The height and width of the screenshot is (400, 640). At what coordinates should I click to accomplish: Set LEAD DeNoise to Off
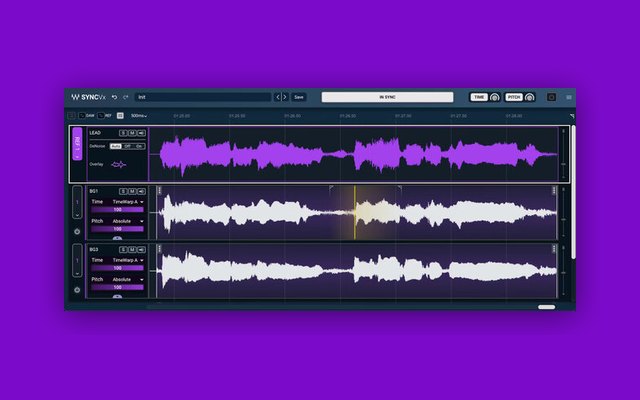click(x=127, y=146)
